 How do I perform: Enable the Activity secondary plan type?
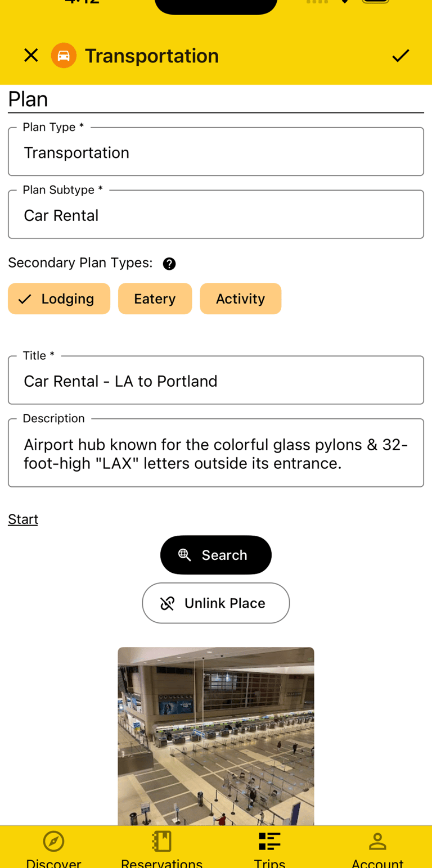click(x=240, y=299)
